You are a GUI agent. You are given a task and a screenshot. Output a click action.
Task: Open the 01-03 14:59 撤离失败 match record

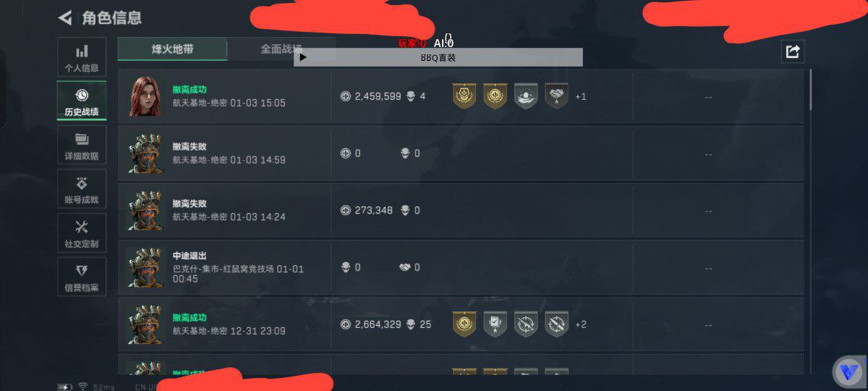click(x=461, y=154)
